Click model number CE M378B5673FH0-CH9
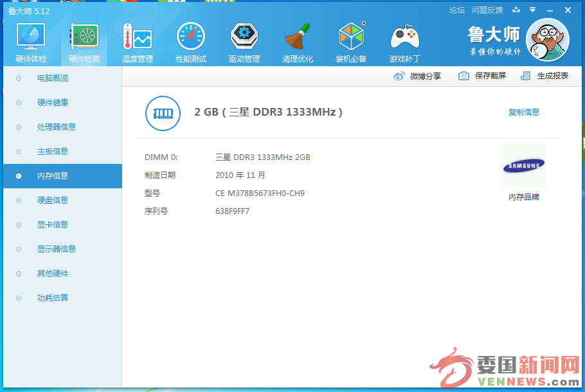 pos(260,193)
